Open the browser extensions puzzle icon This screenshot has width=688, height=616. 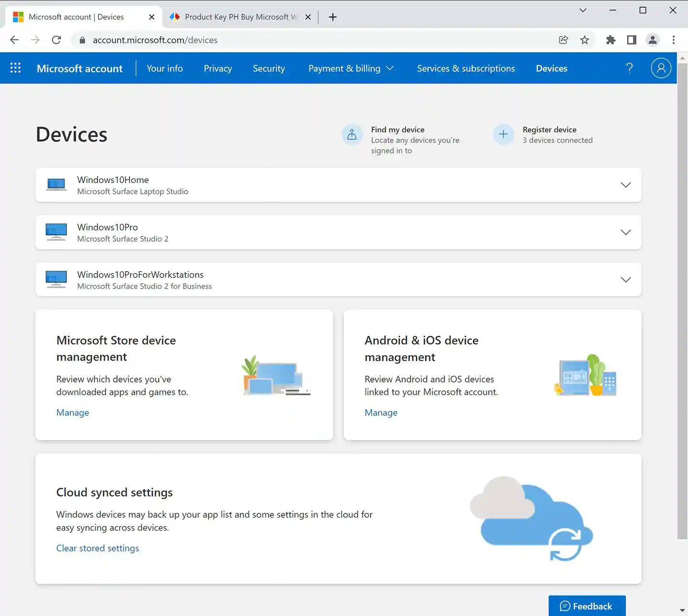pyautogui.click(x=611, y=40)
